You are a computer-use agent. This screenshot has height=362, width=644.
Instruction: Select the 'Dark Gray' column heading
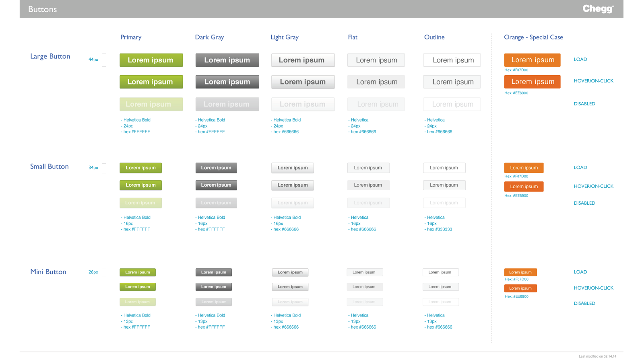click(210, 37)
